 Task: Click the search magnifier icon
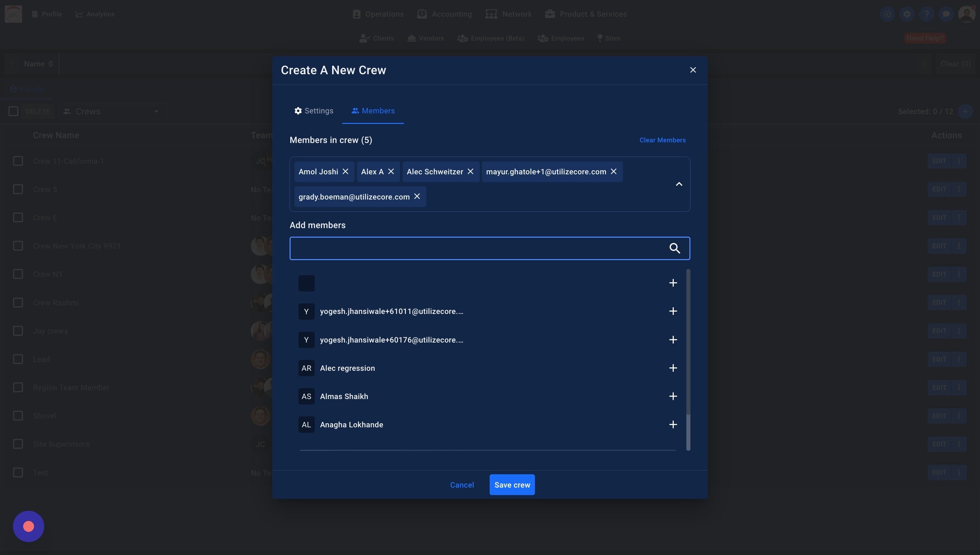coord(674,249)
